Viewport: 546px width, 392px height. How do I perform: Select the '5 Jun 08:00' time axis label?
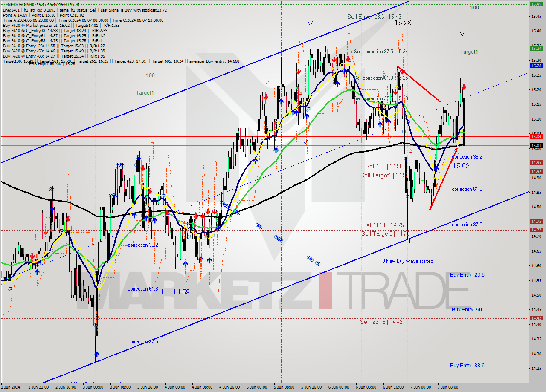284,387
